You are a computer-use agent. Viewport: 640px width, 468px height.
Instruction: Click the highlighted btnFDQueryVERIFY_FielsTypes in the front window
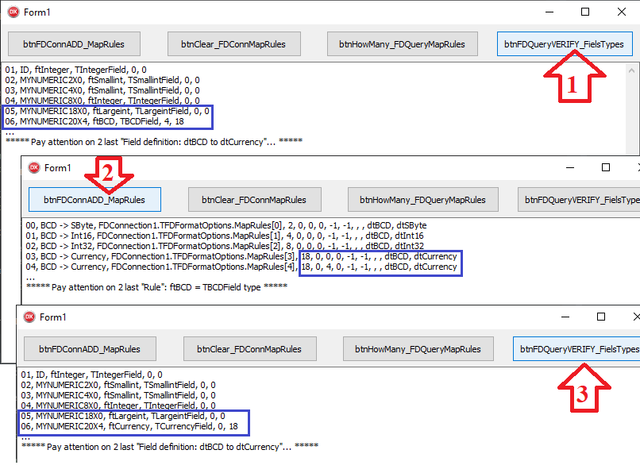576,349
